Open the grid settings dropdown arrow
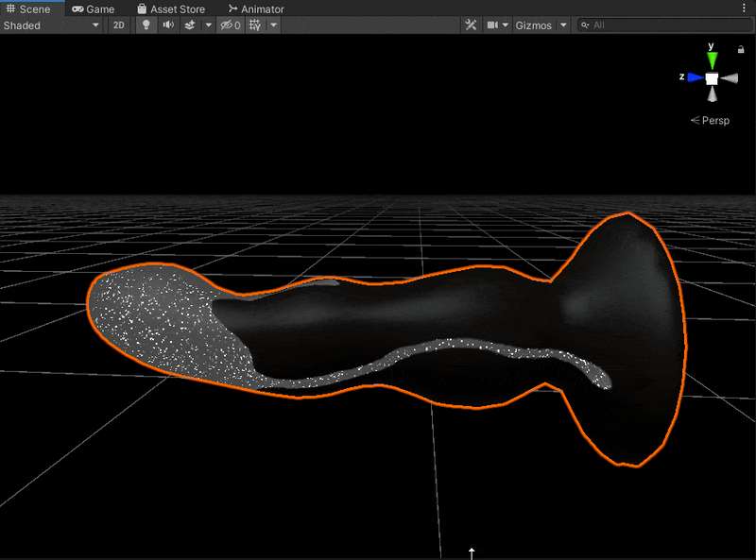The image size is (756, 560). point(273,25)
